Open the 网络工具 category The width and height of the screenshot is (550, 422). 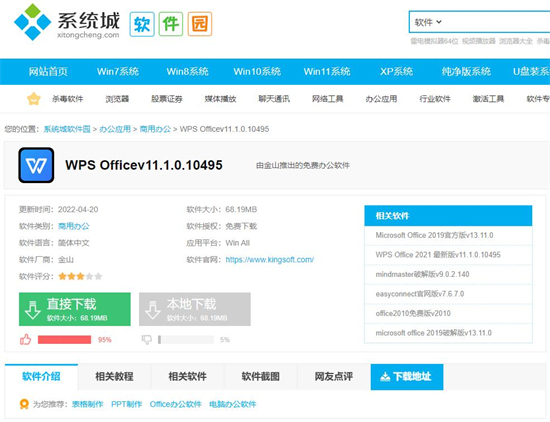click(328, 99)
